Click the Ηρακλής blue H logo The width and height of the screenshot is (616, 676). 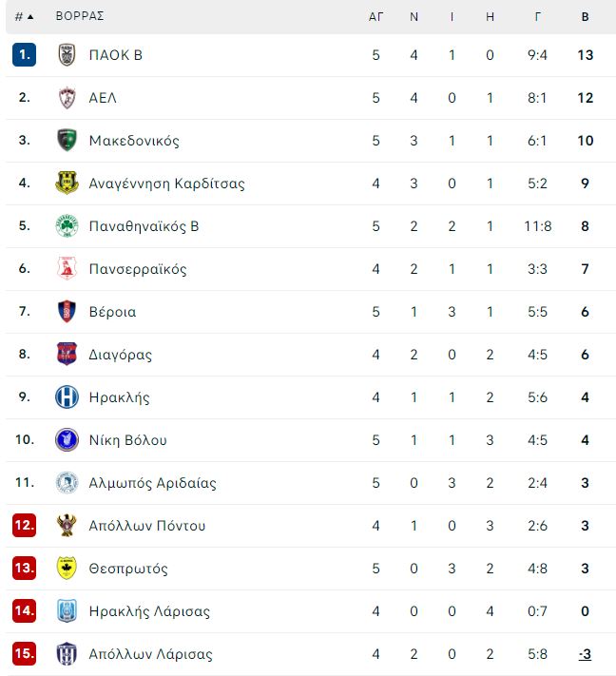(67, 397)
